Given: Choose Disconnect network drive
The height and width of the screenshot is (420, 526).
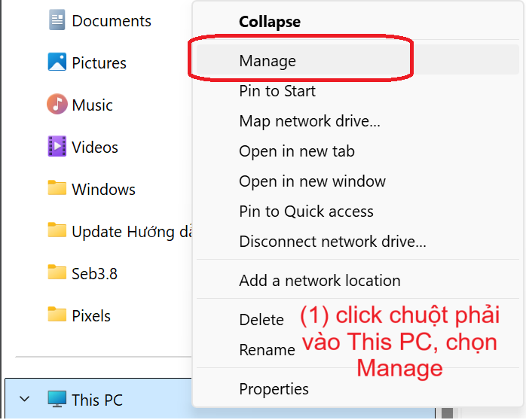Looking at the screenshot, I should (x=332, y=242).
